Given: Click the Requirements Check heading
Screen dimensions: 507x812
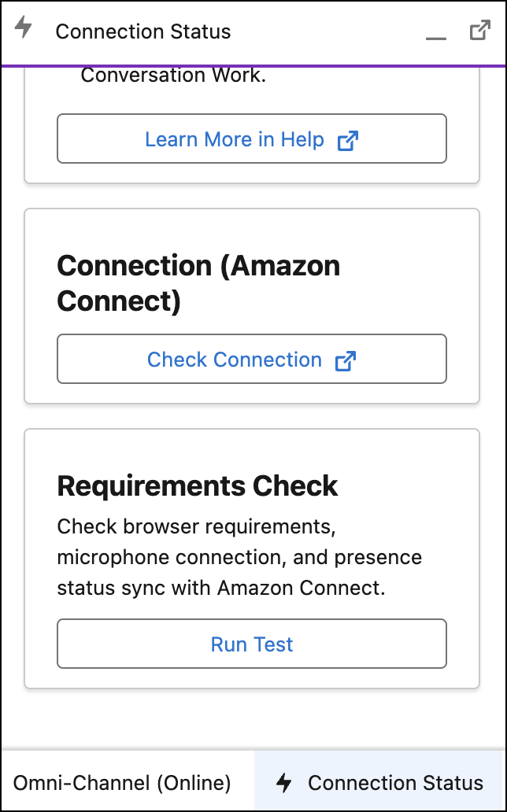Looking at the screenshot, I should click(x=198, y=486).
